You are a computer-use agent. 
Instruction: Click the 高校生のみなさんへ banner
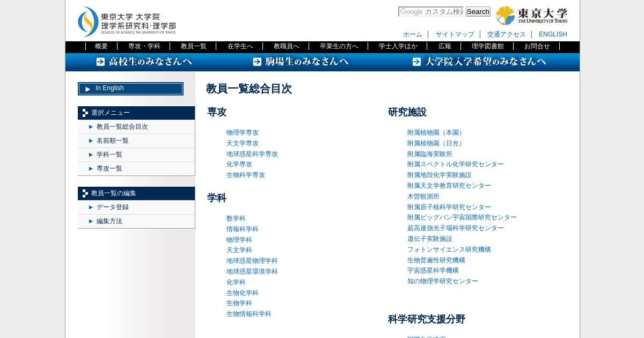click(144, 62)
